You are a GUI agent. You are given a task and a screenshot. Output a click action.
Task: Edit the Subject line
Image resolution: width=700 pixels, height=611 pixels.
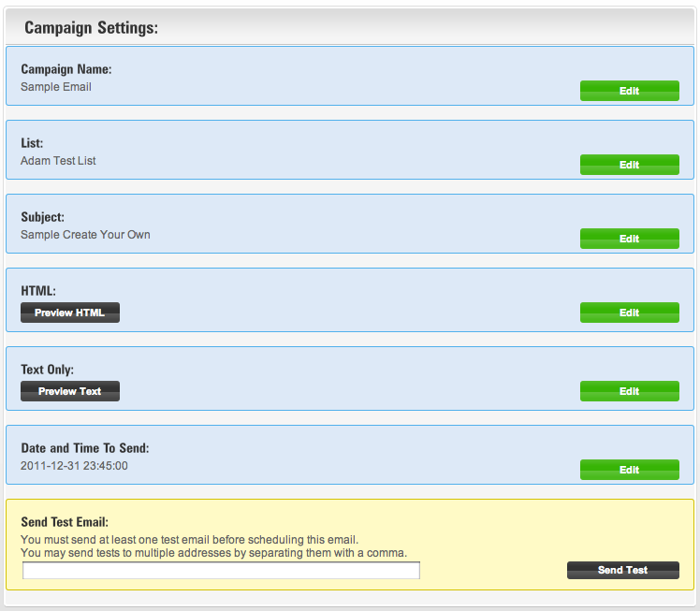click(630, 239)
